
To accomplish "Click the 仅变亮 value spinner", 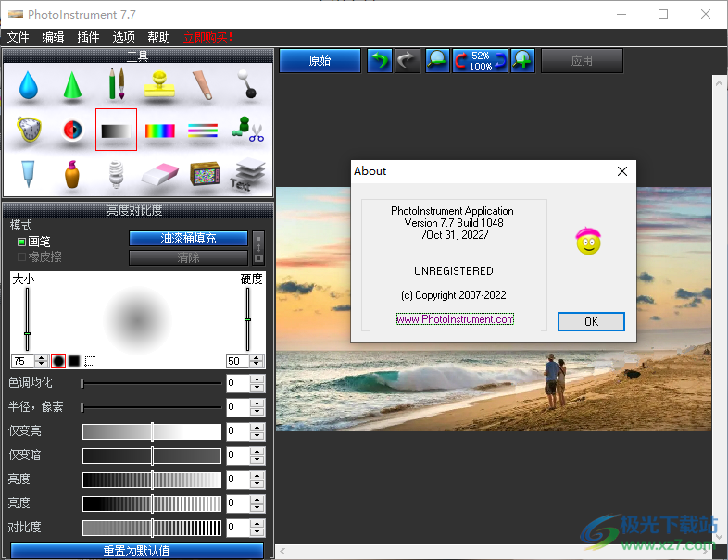I will 257,431.
